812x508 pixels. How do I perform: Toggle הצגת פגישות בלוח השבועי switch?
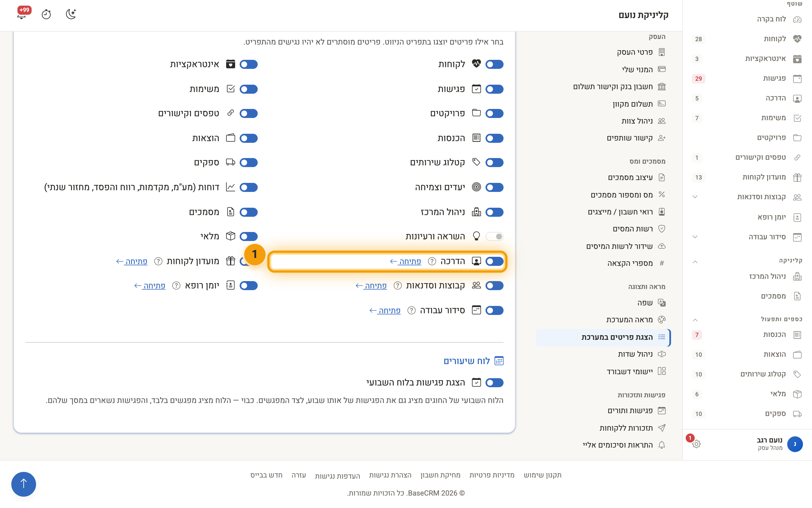(x=494, y=382)
